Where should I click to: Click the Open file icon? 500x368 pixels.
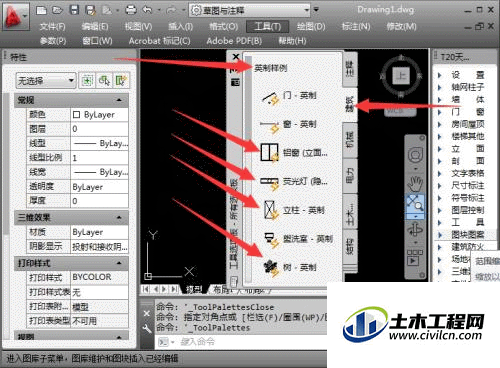click(x=57, y=10)
